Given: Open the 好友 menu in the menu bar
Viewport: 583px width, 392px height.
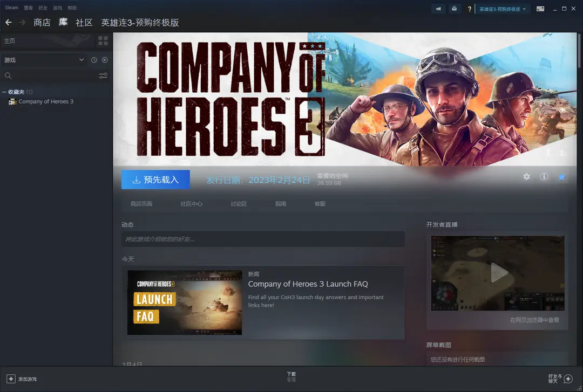Looking at the screenshot, I should pos(43,8).
